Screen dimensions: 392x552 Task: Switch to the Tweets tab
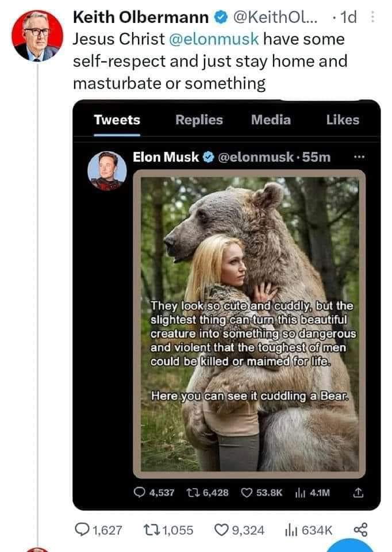click(117, 120)
